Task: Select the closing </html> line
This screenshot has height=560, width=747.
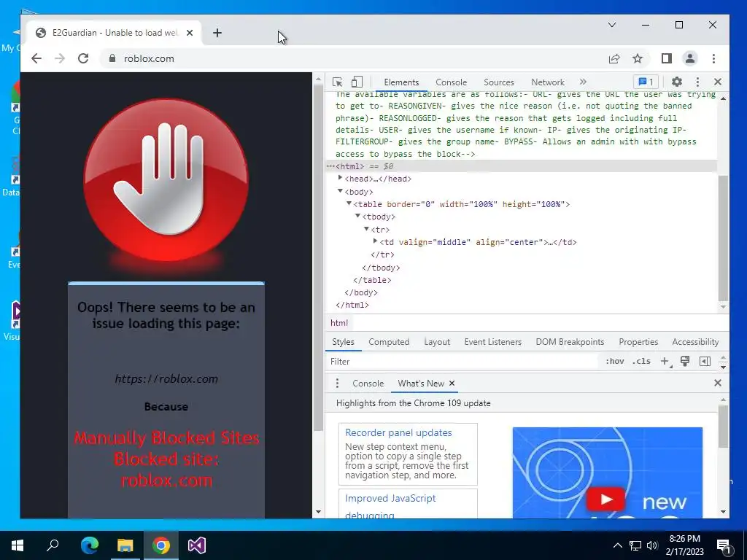Action: (352, 306)
